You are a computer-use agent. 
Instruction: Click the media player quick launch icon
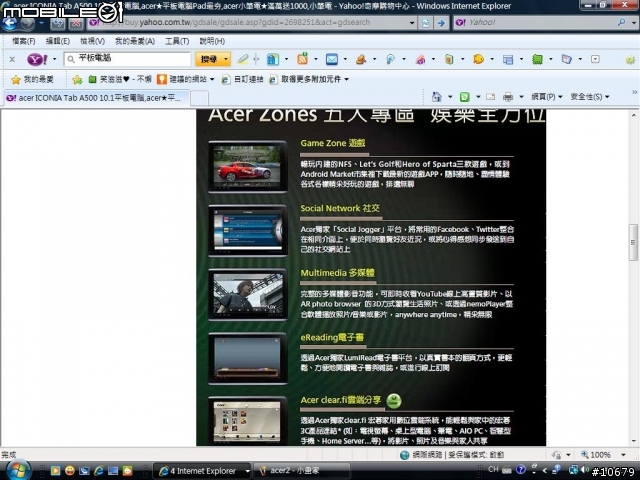(x=55, y=471)
